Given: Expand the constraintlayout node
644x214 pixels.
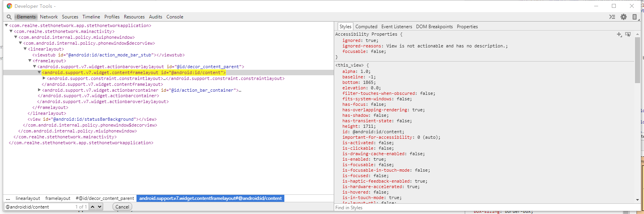Looking at the screenshot, I should tap(44, 78).
